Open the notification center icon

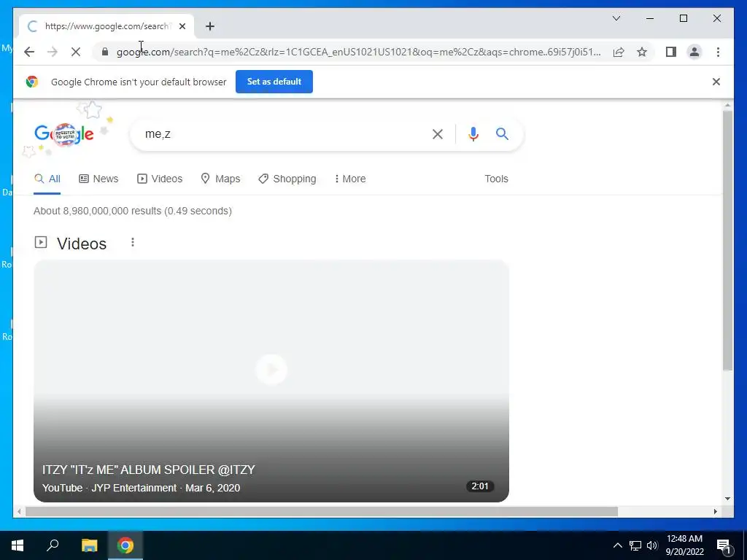tap(724, 545)
